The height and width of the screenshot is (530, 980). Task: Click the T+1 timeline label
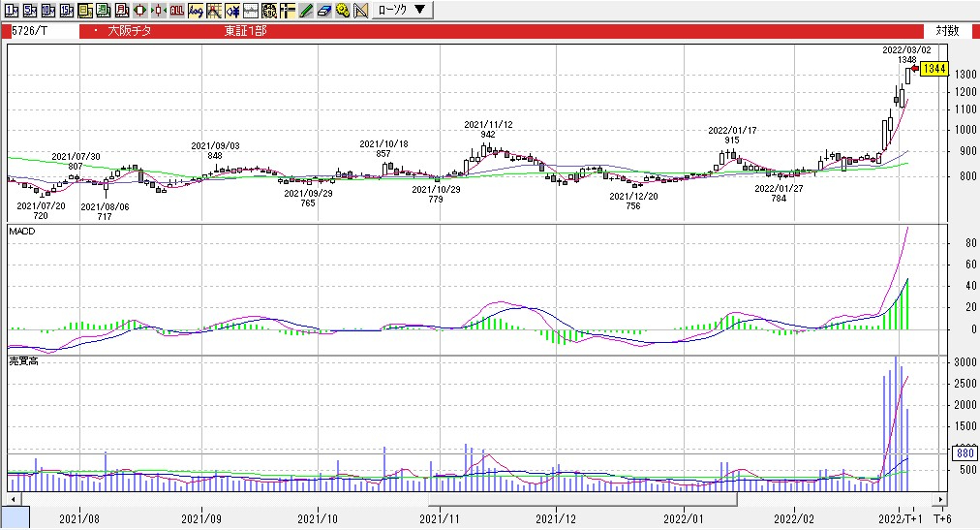[x=912, y=518]
